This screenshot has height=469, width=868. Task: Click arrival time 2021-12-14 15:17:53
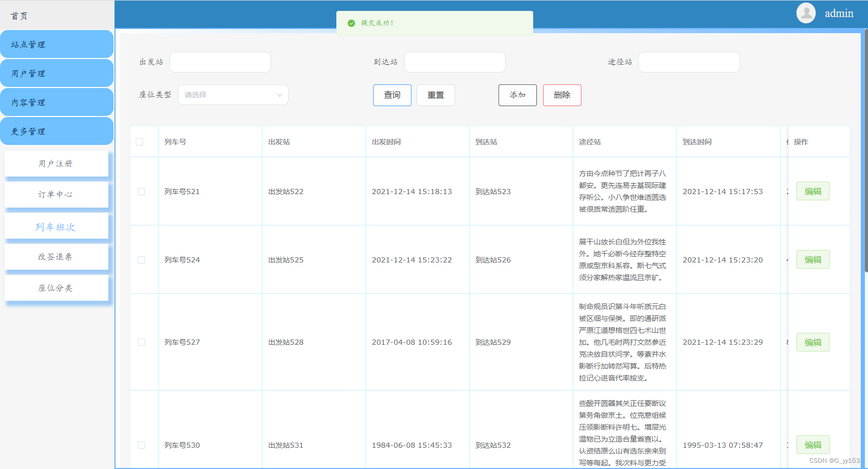pos(723,192)
